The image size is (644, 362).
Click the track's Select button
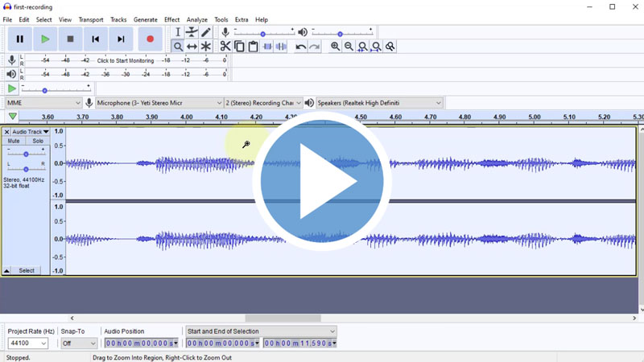click(x=27, y=271)
